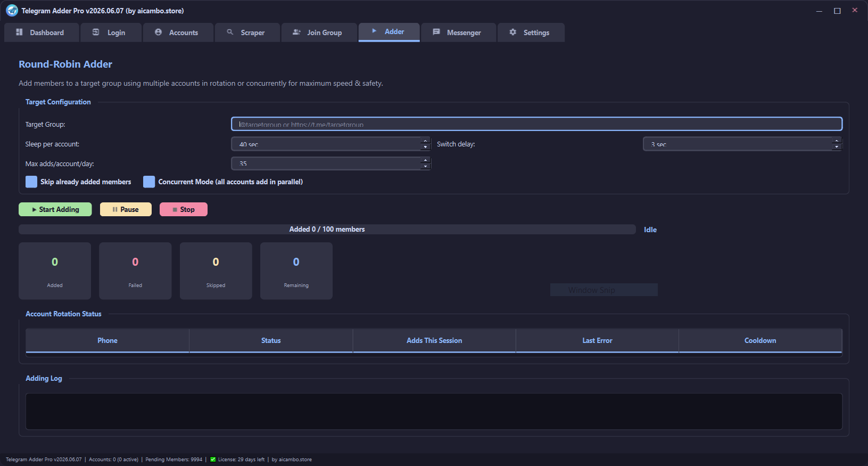Click the Adding Log section title
The height and width of the screenshot is (466, 868).
pyautogui.click(x=44, y=378)
